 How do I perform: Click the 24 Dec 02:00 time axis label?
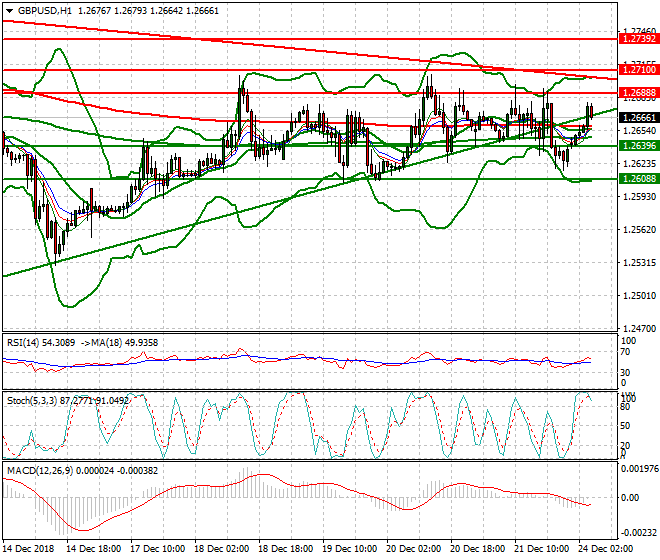point(605,549)
